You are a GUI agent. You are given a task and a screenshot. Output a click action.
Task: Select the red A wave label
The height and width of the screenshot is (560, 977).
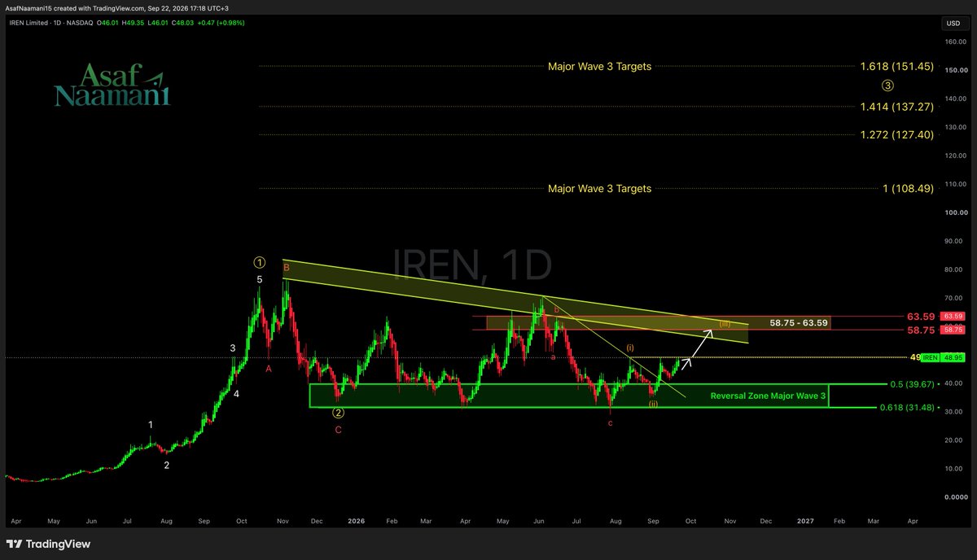pyautogui.click(x=269, y=368)
